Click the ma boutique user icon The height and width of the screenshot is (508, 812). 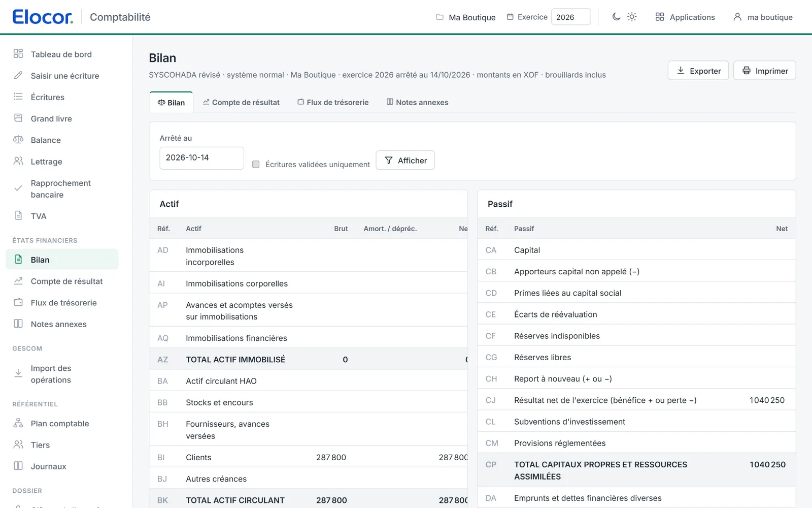[x=737, y=17]
